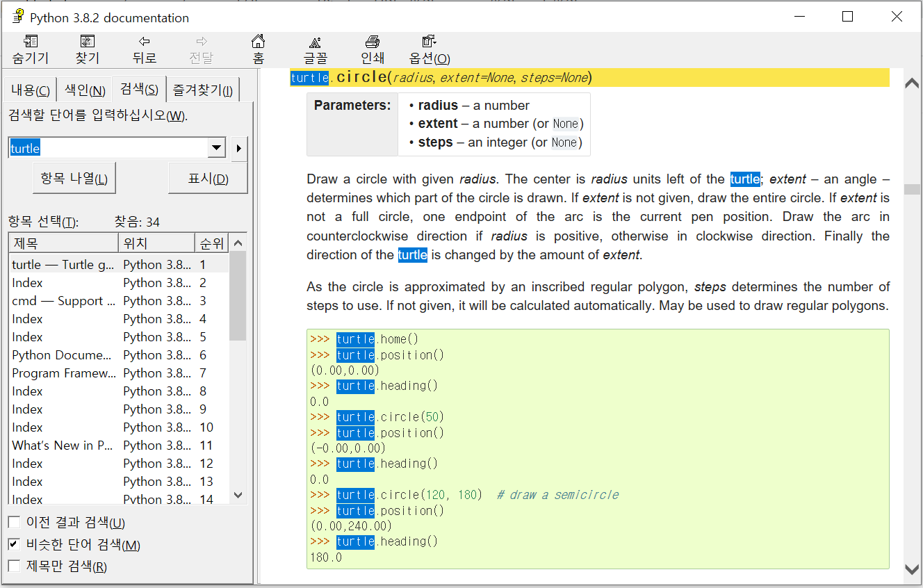Enable 제목만 검색 checkbox
923x588 pixels.
(x=14, y=566)
